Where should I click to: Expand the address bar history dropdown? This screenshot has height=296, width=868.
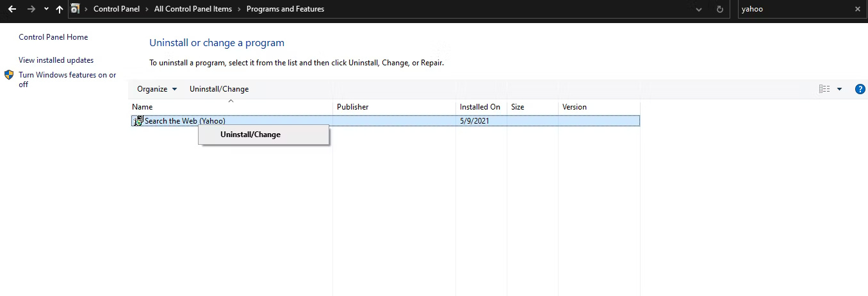[x=699, y=10]
